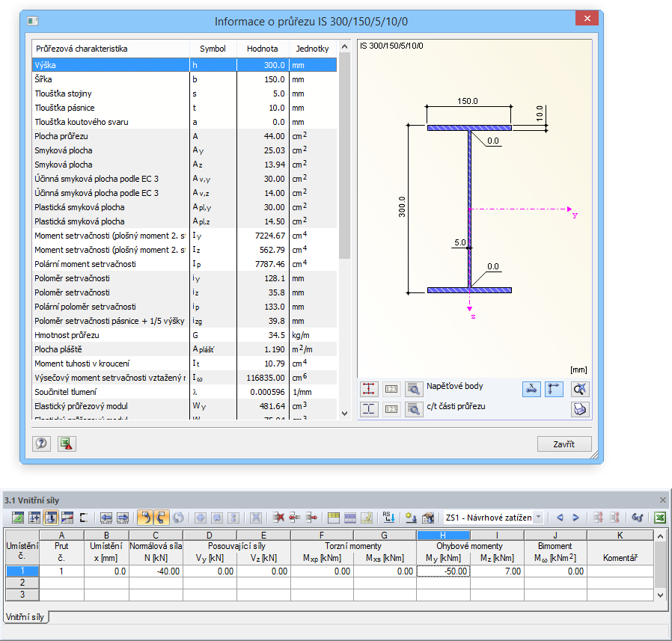
Task: Select the Vnitřní síly tab
Action: point(25,617)
